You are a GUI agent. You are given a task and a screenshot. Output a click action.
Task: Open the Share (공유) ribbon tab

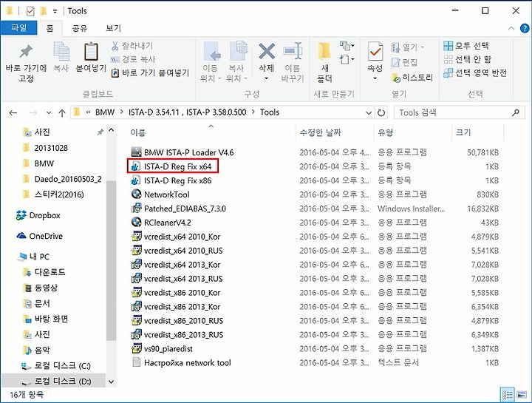[x=80, y=28]
